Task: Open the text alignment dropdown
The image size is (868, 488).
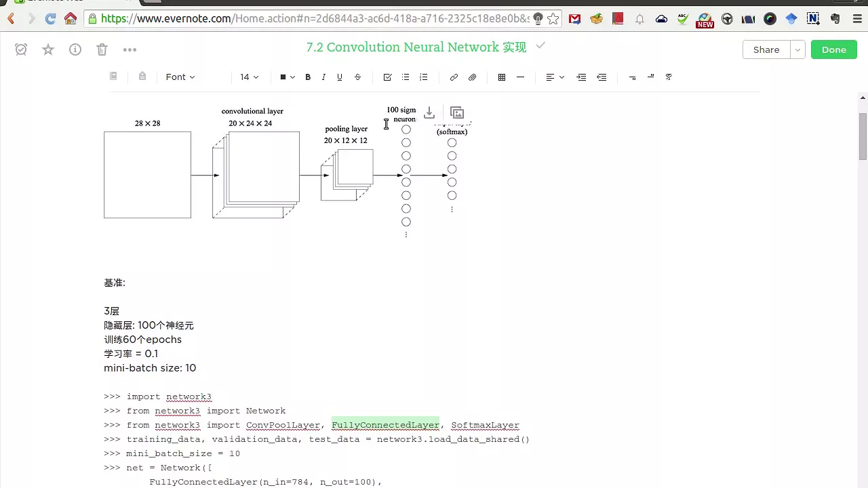Action: (555, 77)
